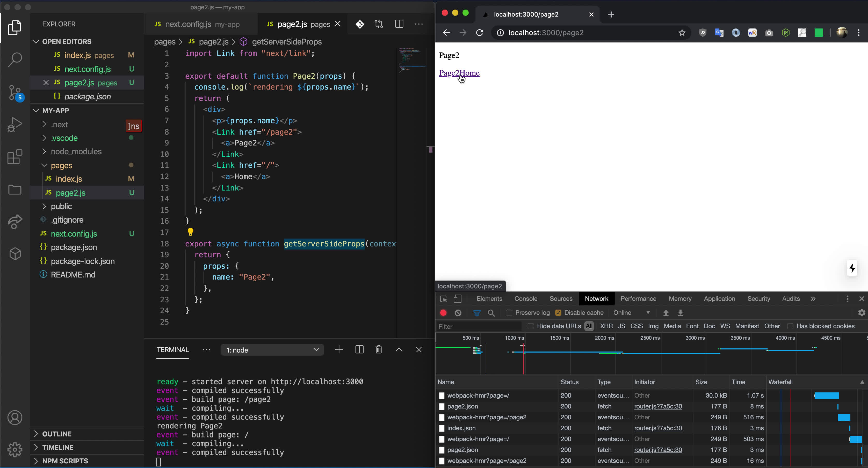Open the Online throttling dropdown
The height and width of the screenshot is (468, 868).
(632, 313)
